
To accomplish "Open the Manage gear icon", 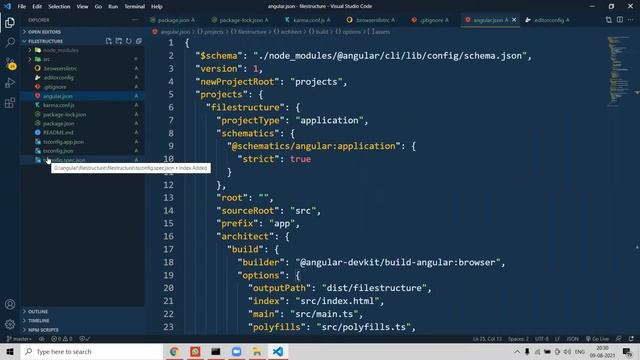I will pos(10,324).
